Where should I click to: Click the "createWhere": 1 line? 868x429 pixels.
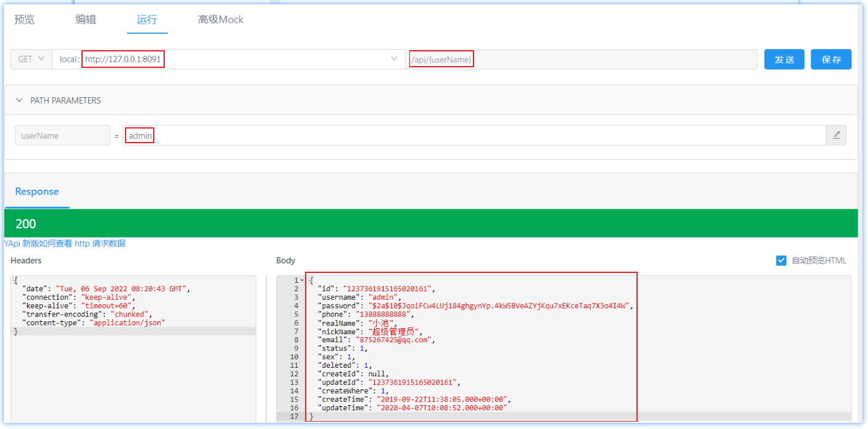pos(353,391)
